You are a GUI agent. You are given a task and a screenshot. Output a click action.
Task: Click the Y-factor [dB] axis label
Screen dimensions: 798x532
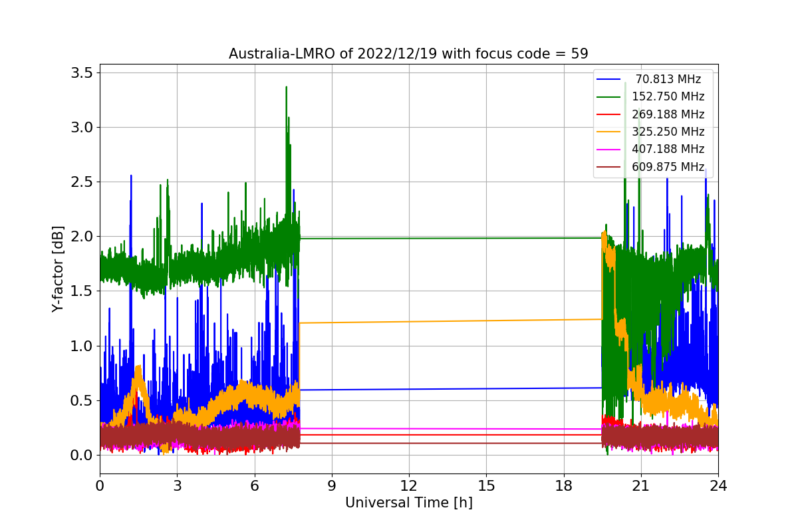[x=59, y=269]
